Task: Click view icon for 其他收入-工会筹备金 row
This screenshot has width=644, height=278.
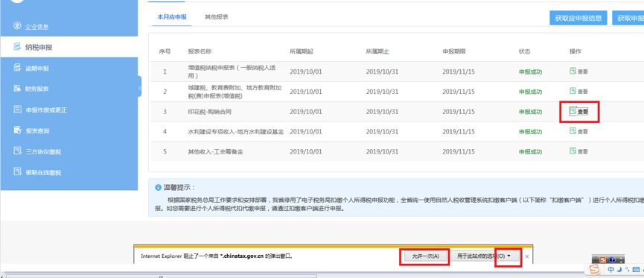Action: pos(573,151)
